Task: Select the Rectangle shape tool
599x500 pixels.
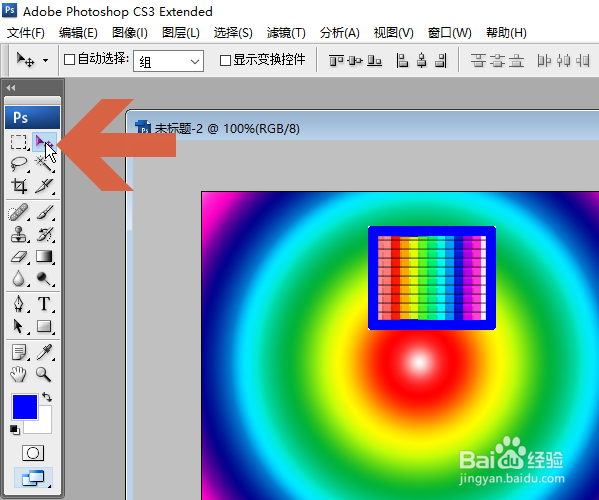Action: (x=44, y=327)
